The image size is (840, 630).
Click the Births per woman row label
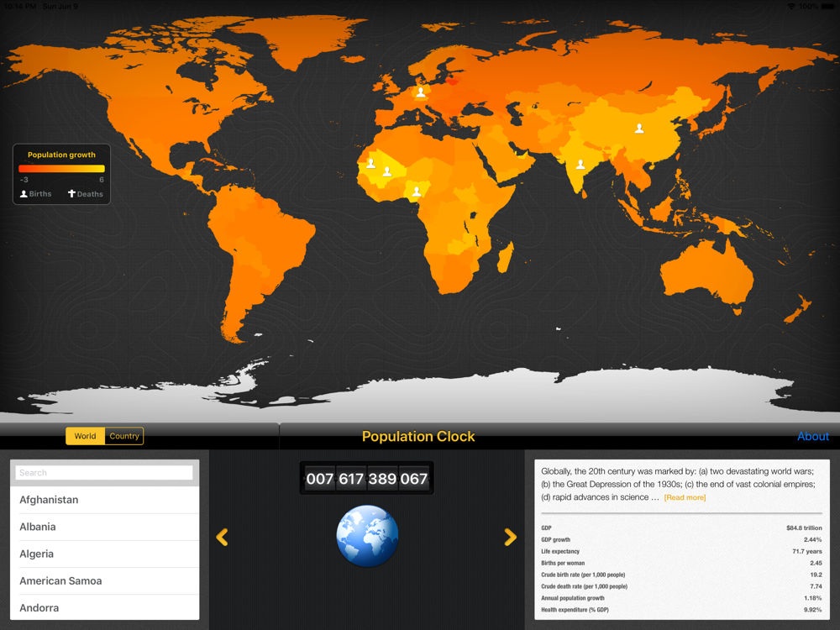[x=563, y=564]
